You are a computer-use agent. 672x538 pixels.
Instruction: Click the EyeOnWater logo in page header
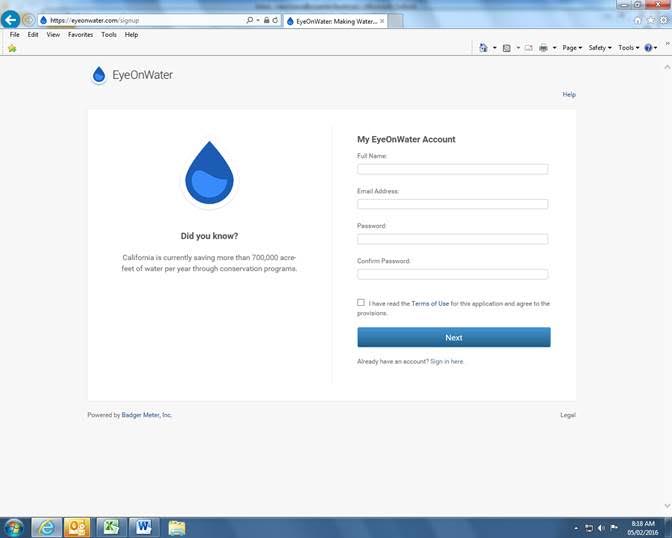pyautogui.click(x=132, y=75)
